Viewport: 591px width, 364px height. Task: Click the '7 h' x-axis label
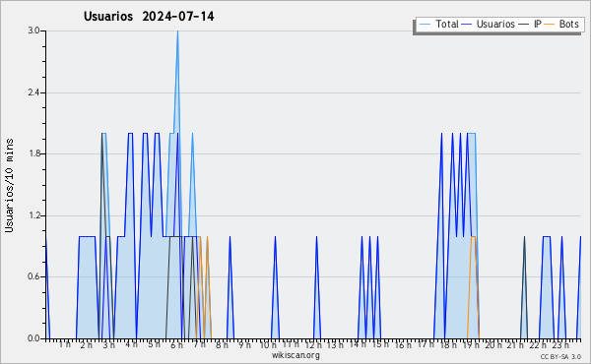click(199, 344)
